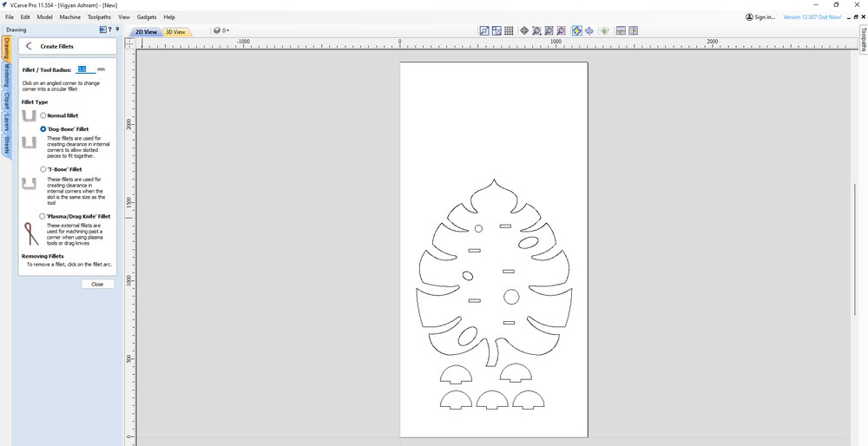Click the blue wavy toolpath drawing icon
Screen dimensions: 868x446
click(589, 31)
